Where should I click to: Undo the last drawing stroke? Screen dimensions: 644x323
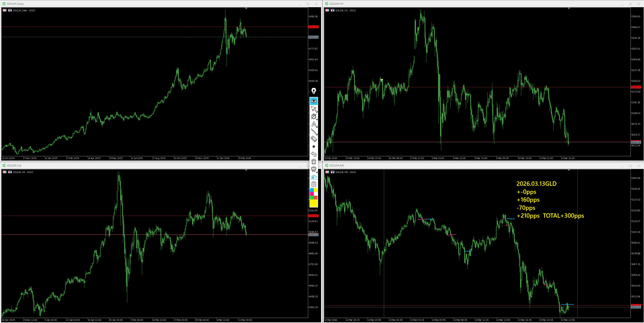pyautogui.click(x=314, y=154)
